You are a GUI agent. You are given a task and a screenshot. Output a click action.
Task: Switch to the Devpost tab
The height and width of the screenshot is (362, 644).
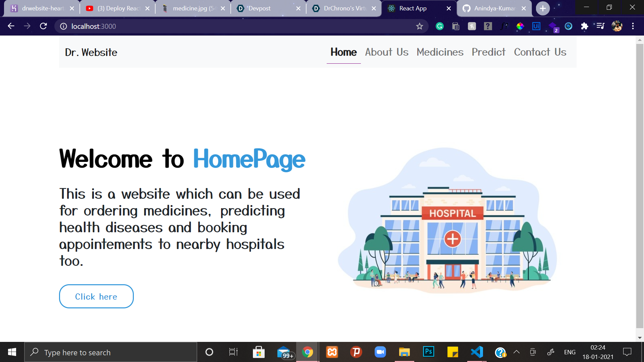(265, 8)
